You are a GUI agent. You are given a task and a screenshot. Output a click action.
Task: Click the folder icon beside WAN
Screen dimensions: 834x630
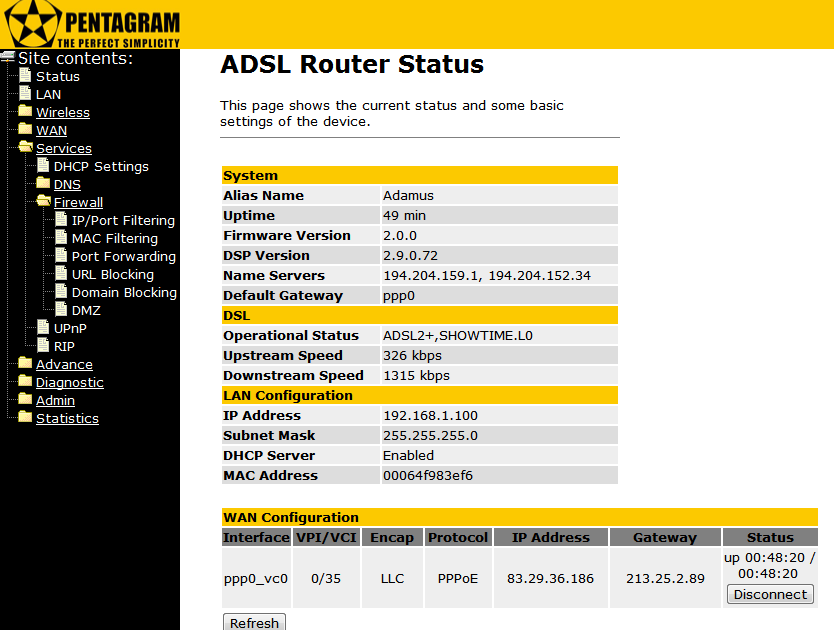[25, 130]
